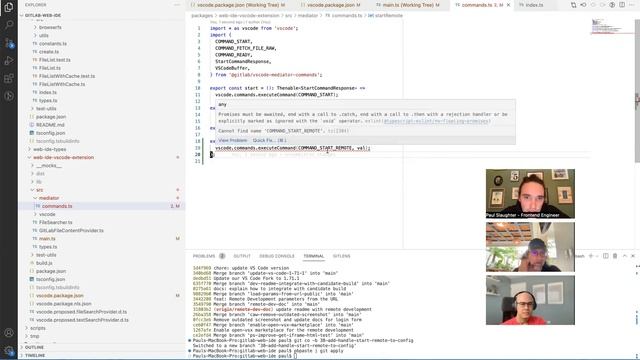Click the mediator breadcrumb segment
This screenshot has height=360, width=640.
tap(308, 16)
